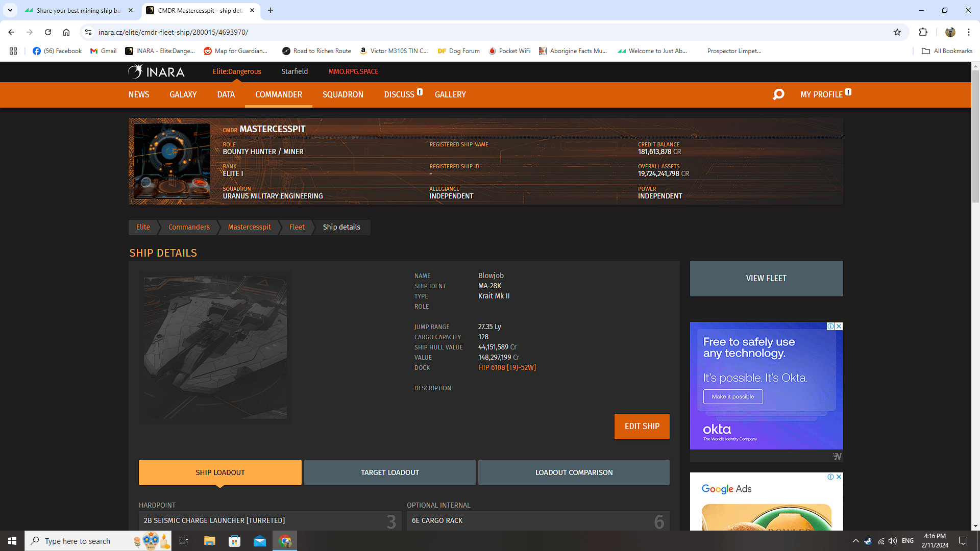The image size is (980, 551).
Task: Expand the Chrome tab search dropdown
Action: coord(10,10)
